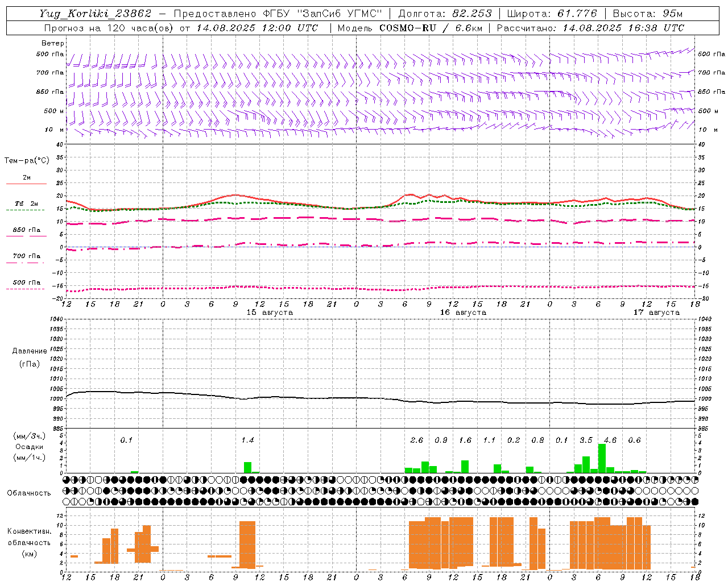This screenshot has height=582, width=728.
Task: Click the 'Осадки' precipitation label
Action: click(29, 447)
